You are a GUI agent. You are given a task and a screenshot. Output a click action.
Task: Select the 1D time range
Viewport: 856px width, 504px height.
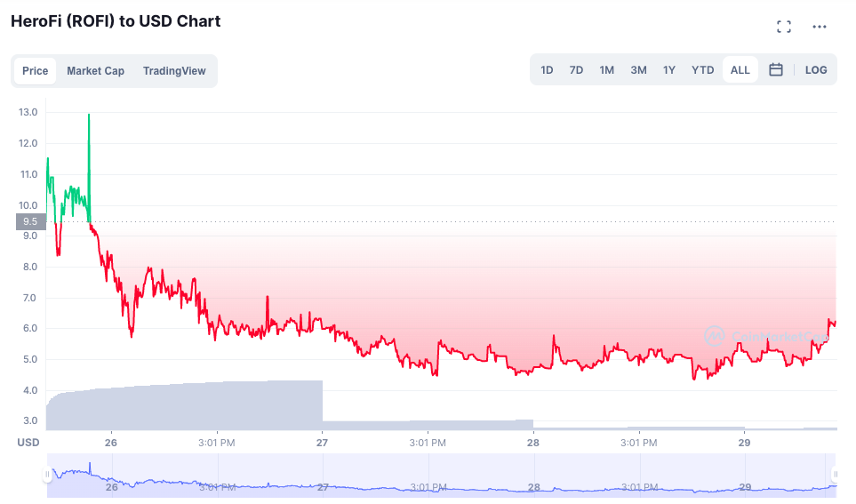click(x=547, y=70)
